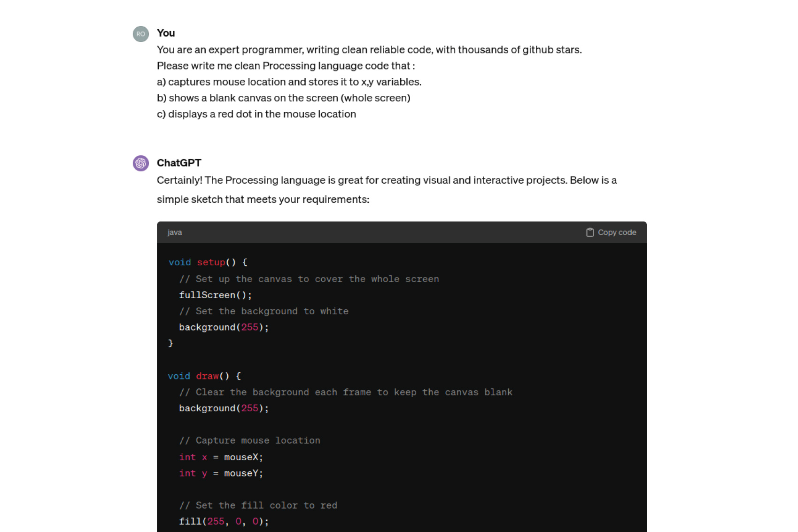Image resolution: width=798 pixels, height=532 pixels.
Task: Click the 'Certainly! The Processing language' reply text
Action: click(387, 190)
